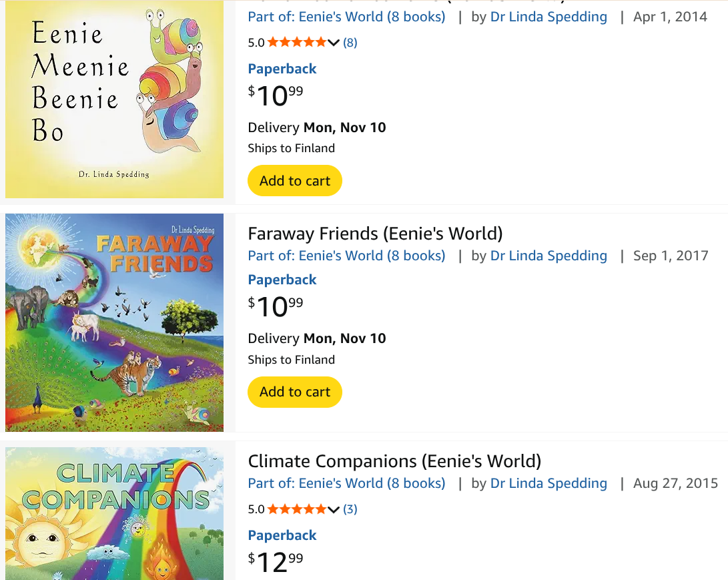Screen dimensions: 728x580
Task: Open the (3) reviews link
Action: coord(350,509)
